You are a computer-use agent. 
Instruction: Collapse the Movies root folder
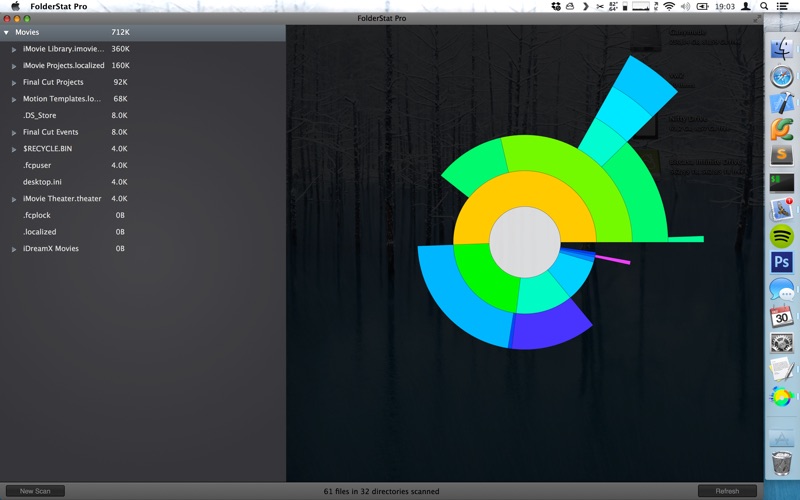[x=6, y=33]
